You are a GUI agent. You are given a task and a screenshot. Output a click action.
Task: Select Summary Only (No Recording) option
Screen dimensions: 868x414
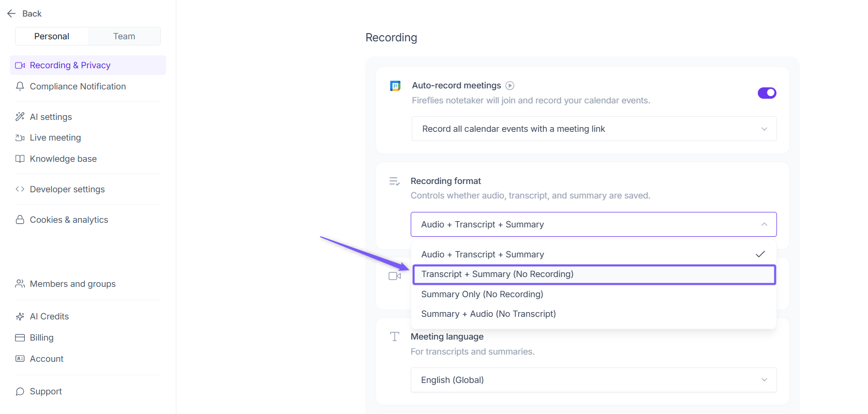click(482, 294)
